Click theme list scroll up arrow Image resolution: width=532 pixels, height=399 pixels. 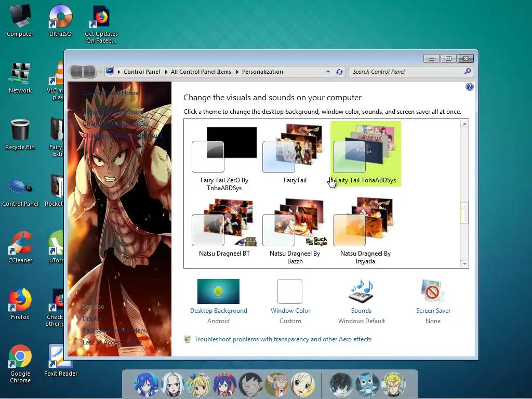click(x=464, y=124)
